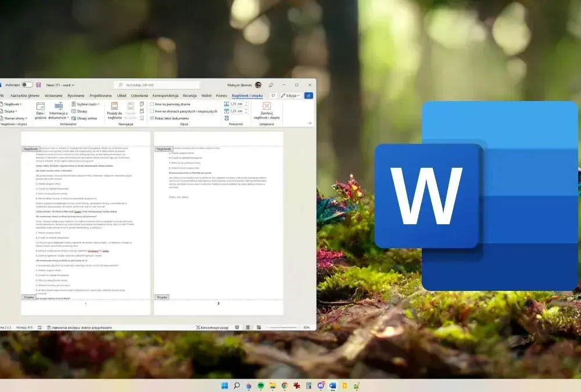
Task: Open the calculator from the taskbar
Action: point(309,386)
